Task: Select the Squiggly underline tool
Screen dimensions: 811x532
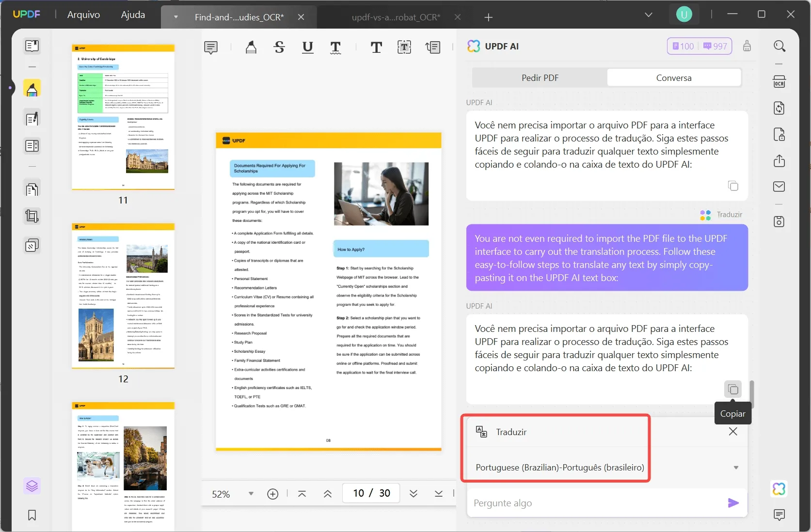Action: pyautogui.click(x=335, y=47)
